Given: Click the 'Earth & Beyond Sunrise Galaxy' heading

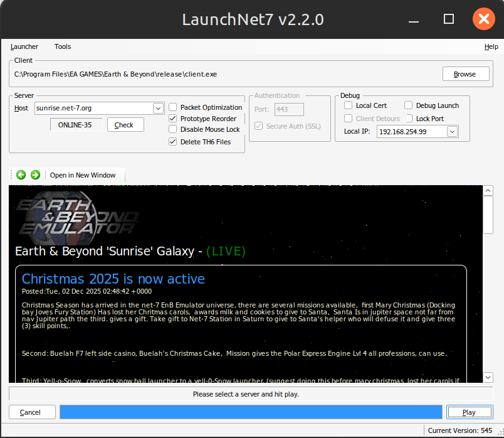Looking at the screenshot, I should (130, 251).
